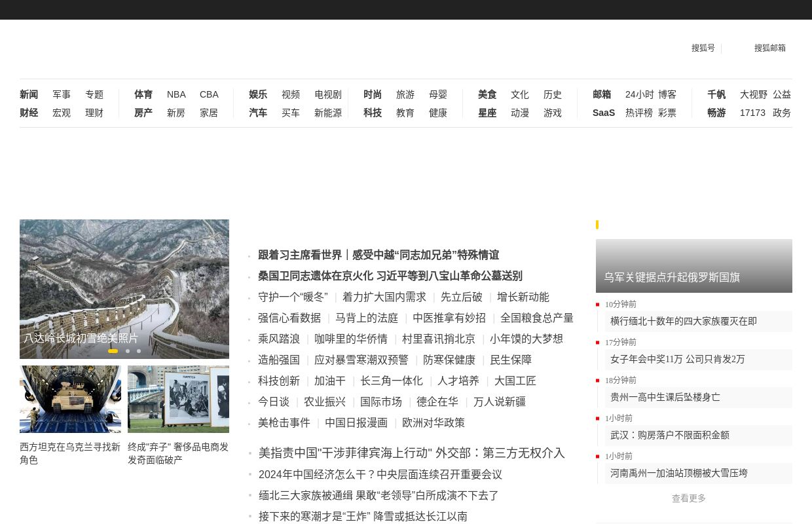
Task: Open the 中国日报漫画 link
Action: coord(356,423)
